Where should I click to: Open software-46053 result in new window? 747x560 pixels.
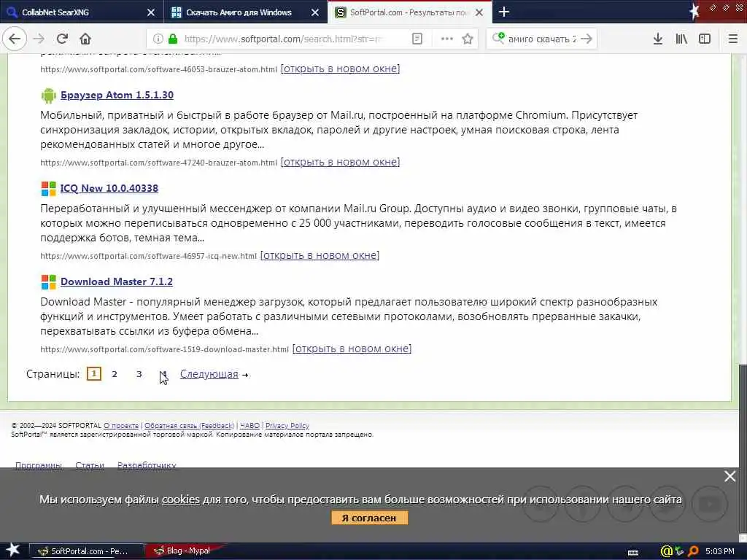pos(340,69)
